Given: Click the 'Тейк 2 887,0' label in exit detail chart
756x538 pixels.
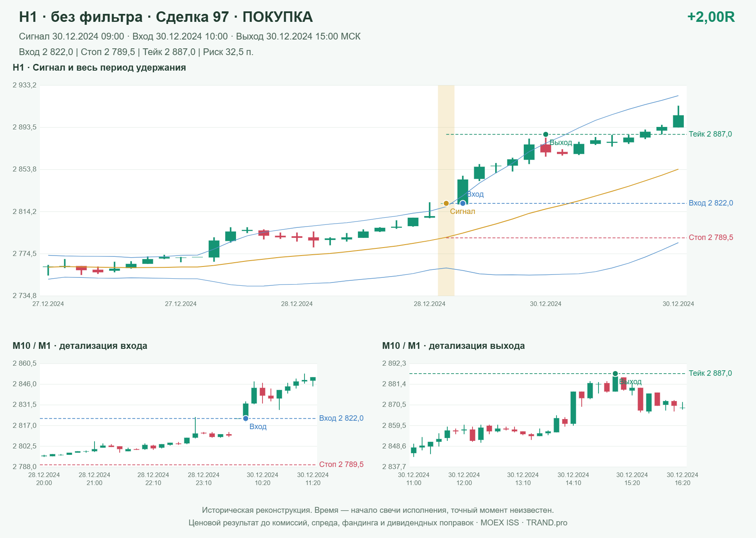Looking at the screenshot, I should [x=710, y=373].
